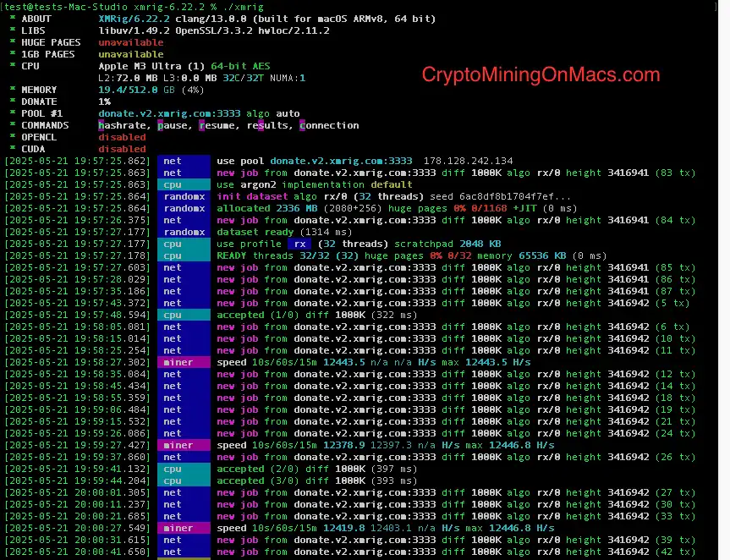Click unavailable in the 1GB PAGES row

click(131, 54)
